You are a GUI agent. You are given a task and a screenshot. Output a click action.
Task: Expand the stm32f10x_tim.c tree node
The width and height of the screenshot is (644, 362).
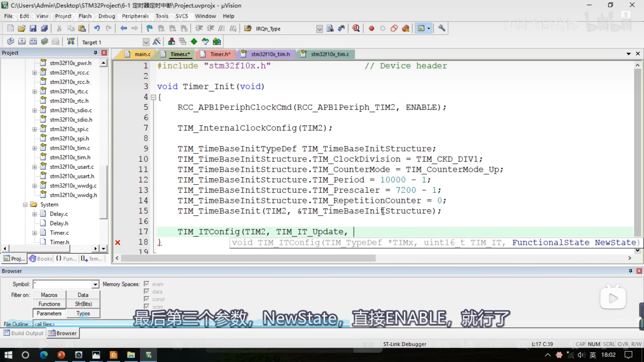(35, 148)
